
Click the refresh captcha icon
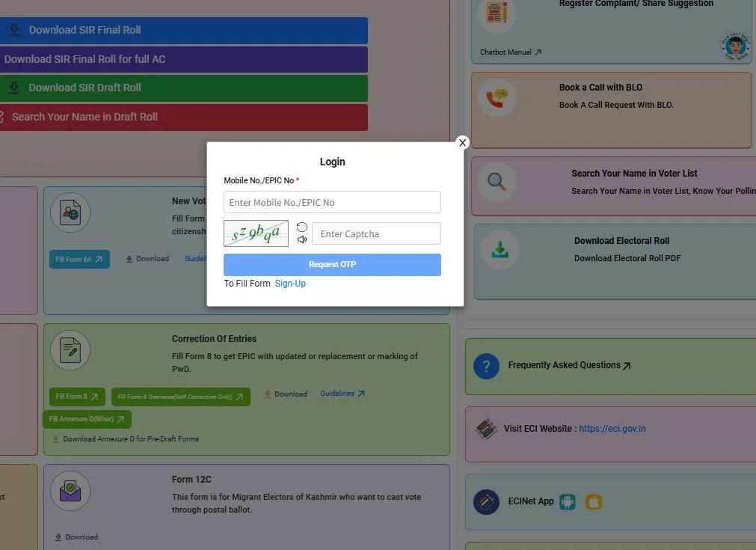click(302, 227)
